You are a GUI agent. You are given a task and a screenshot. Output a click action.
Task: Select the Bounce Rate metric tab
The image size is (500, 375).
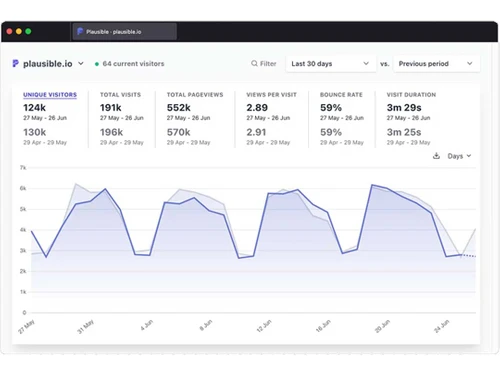[341, 95]
